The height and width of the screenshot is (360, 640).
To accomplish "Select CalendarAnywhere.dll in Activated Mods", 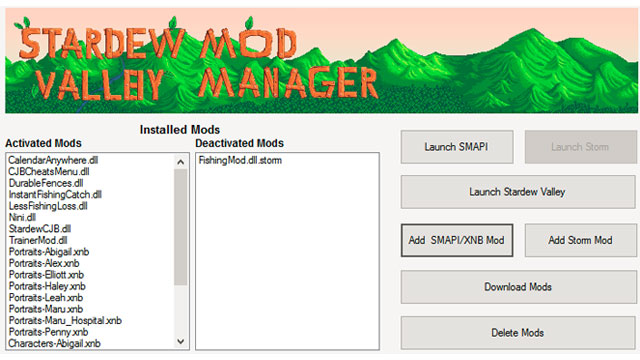I will click(53, 160).
